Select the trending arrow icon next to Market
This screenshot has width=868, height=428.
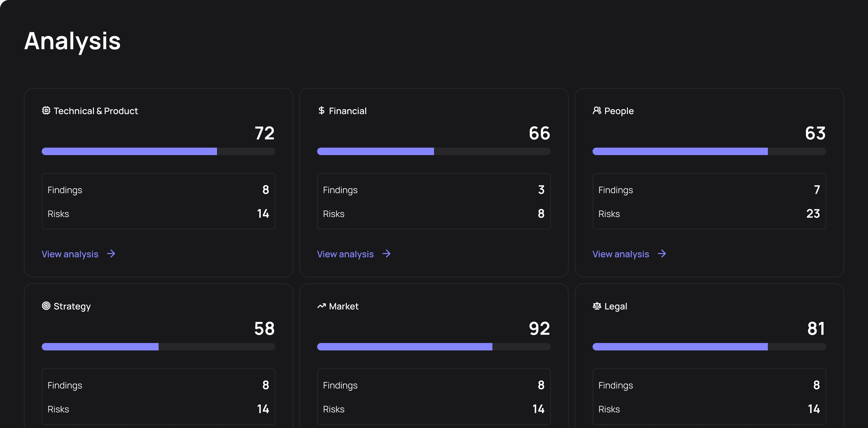click(321, 306)
